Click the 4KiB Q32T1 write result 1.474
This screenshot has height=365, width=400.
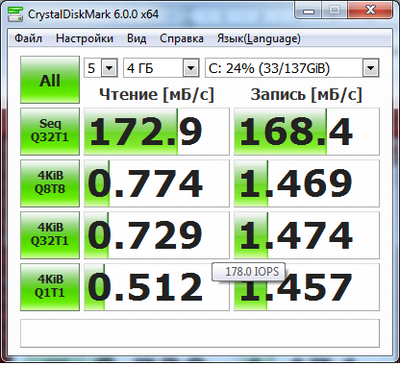point(307,235)
